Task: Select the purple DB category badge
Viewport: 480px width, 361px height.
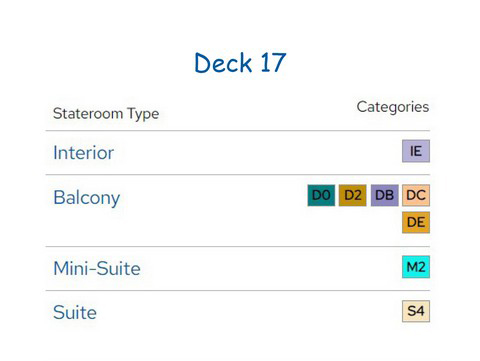Action: (384, 195)
